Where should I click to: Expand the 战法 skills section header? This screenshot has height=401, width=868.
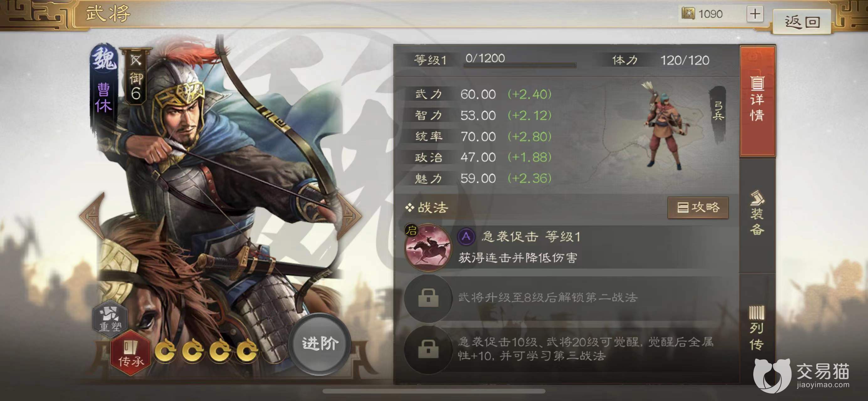tap(427, 207)
